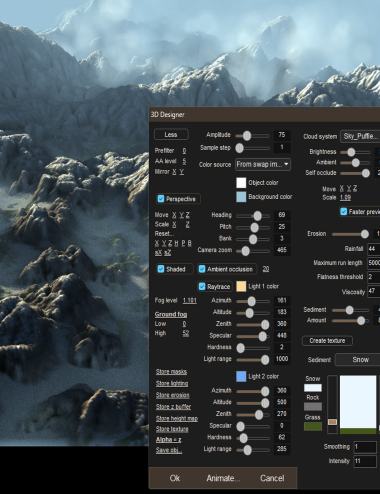Click the Fog level value 1.101
Image resolution: width=380 pixels, height=494 pixels.
pos(190,300)
